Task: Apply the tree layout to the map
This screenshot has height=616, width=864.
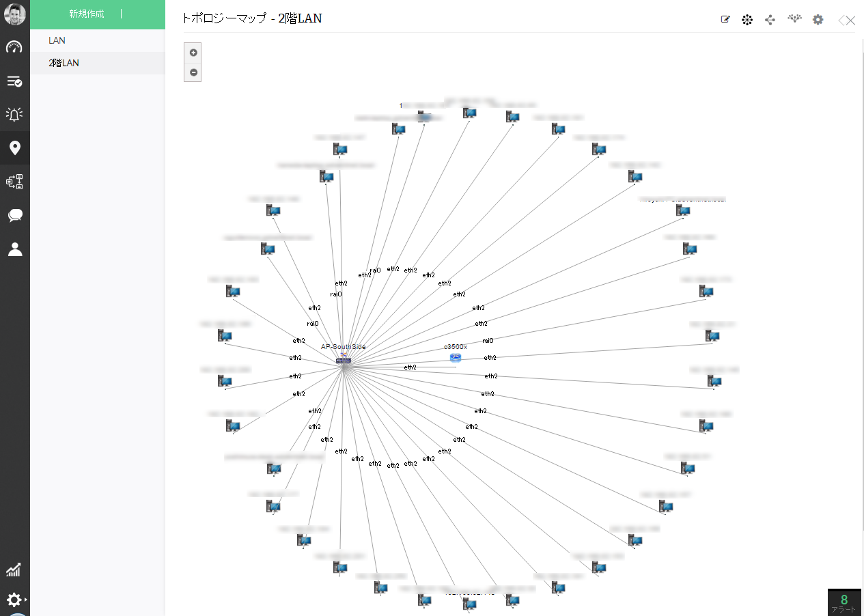Action: 770,19
